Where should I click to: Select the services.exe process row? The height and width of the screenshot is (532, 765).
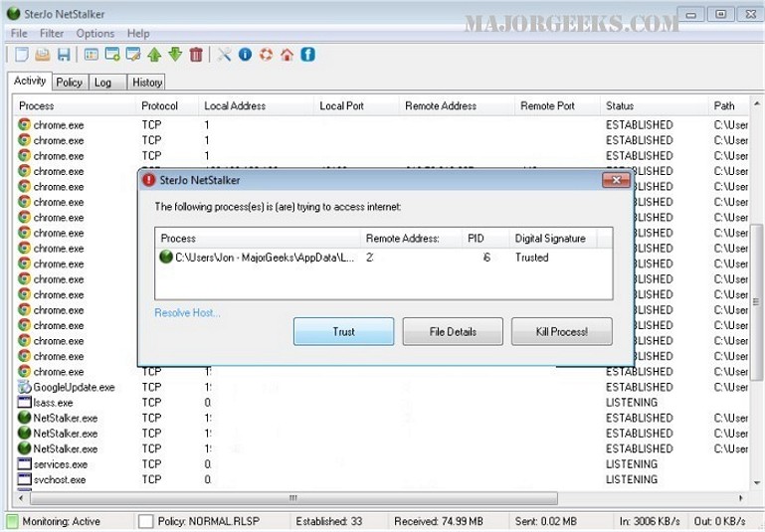[x=383, y=464]
